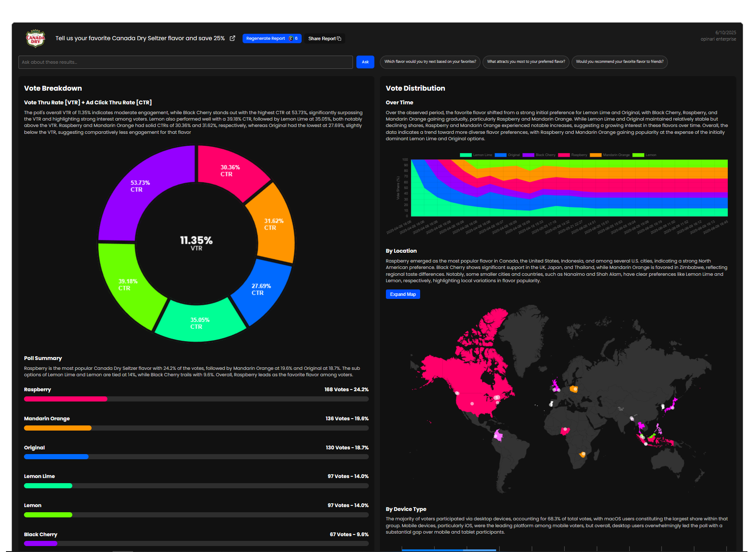Click the Over Time subheading

click(x=400, y=103)
